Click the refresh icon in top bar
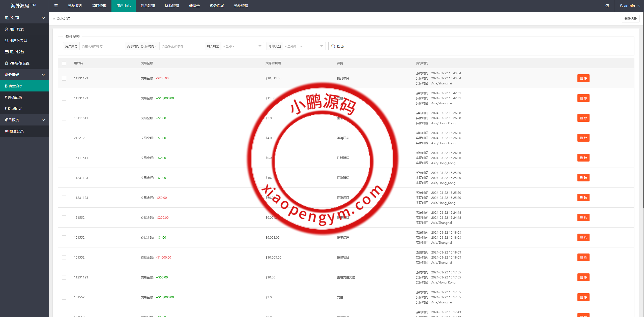644x317 pixels. pyautogui.click(x=607, y=6)
